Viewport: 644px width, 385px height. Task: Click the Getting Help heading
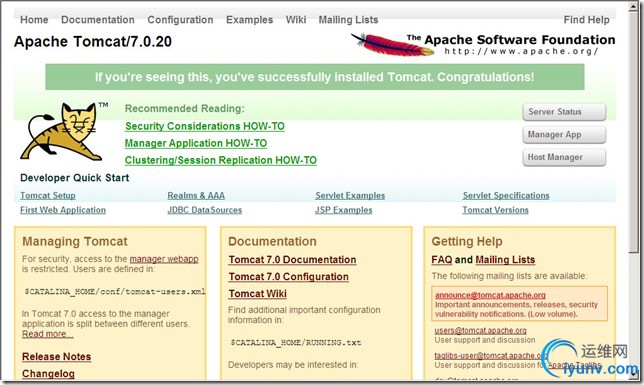[x=467, y=241]
